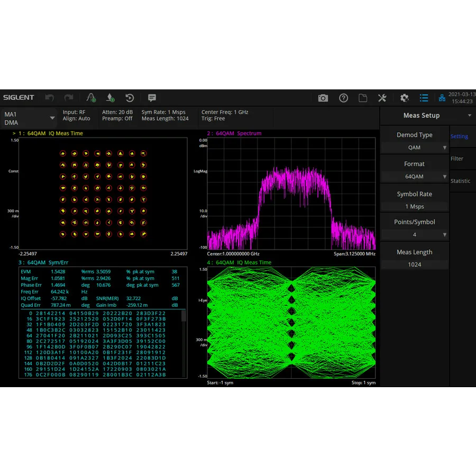476x476 pixels.
Task: Click the LAN network status icon
Action: [x=442, y=98]
